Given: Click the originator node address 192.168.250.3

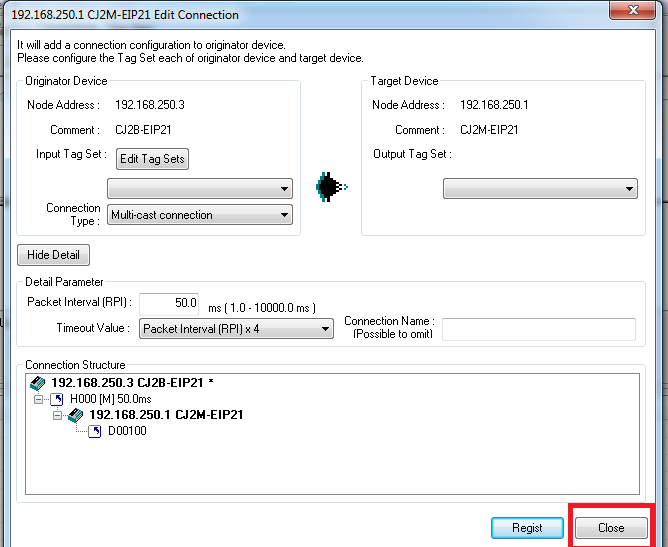Looking at the screenshot, I should [150, 105].
